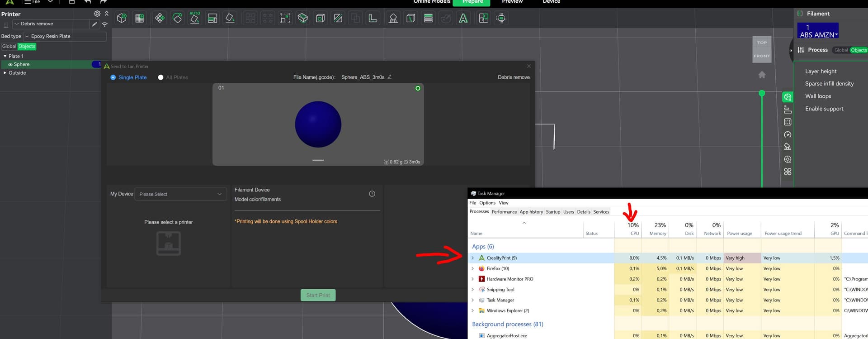Select the All Plates radio button
Screen dimensions: 868x339
(x=160, y=77)
